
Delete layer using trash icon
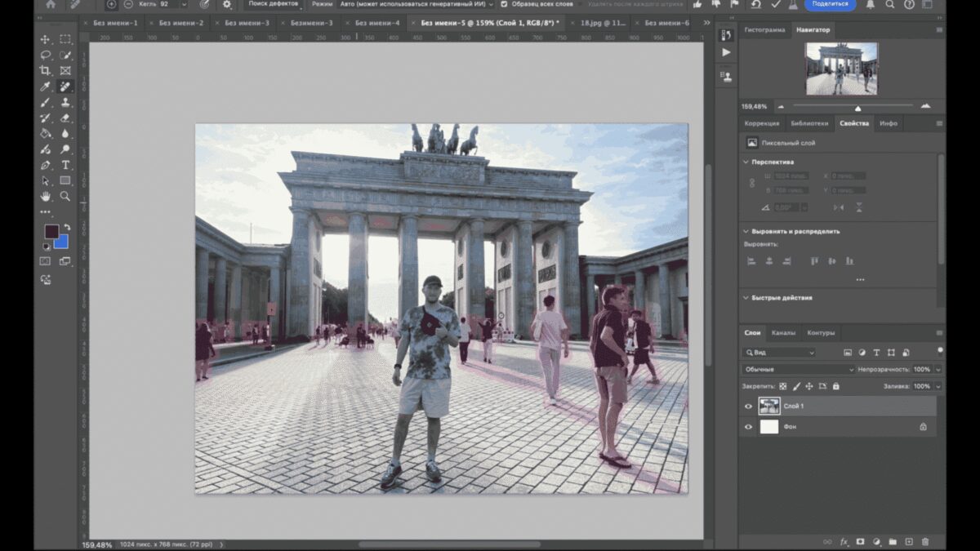[925, 541]
